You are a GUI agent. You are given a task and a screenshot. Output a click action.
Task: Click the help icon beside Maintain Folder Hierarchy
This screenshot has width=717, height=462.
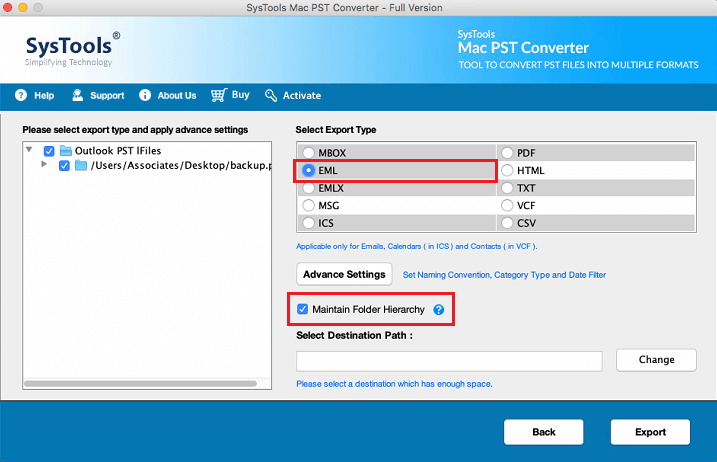(x=439, y=310)
